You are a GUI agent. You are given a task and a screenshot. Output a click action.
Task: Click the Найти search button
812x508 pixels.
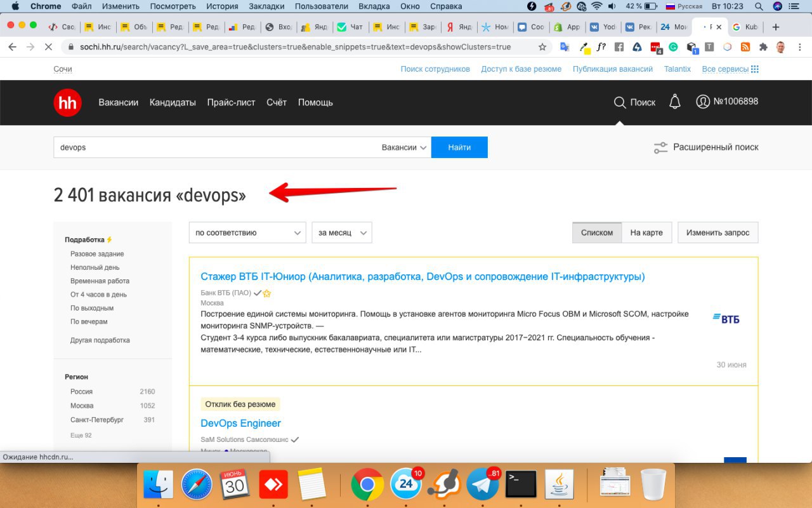(x=459, y=147)
